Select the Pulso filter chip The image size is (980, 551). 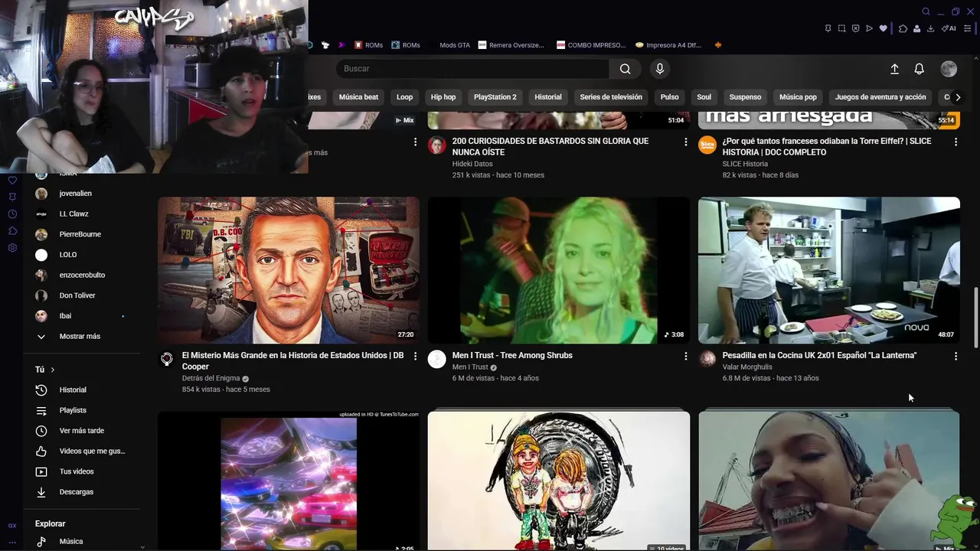[x=670, y=97]
